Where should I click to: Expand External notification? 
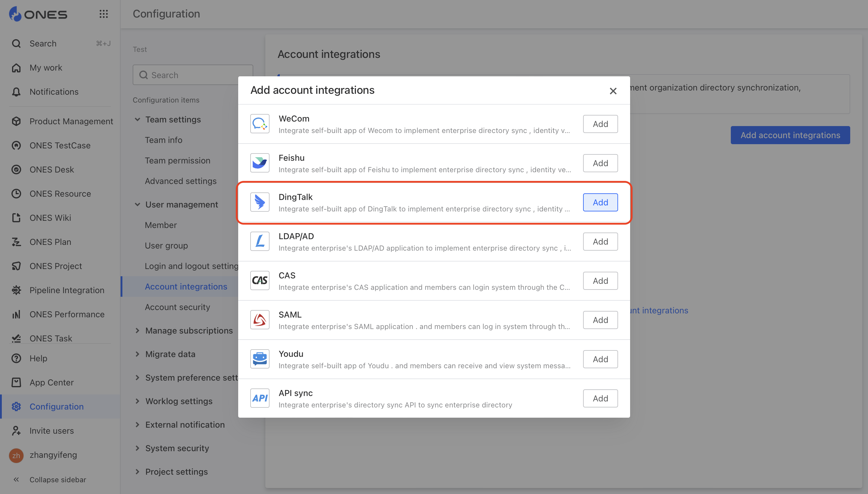point(137,424)
